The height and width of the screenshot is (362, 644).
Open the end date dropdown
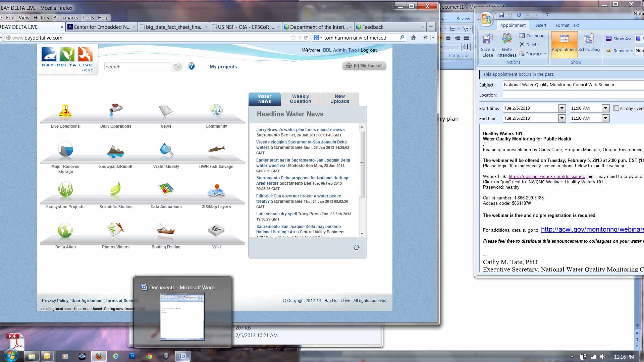[x=562, y=118]
